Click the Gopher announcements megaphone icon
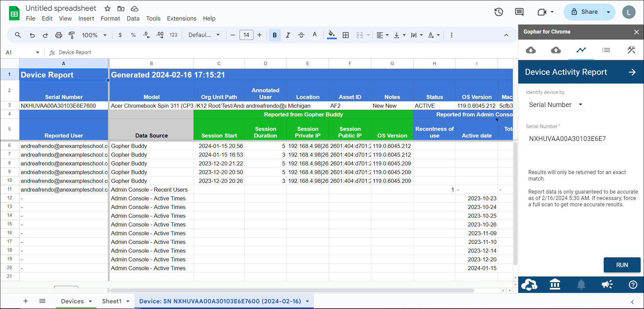Screen dimensions: 644x309 click(607, 285)
